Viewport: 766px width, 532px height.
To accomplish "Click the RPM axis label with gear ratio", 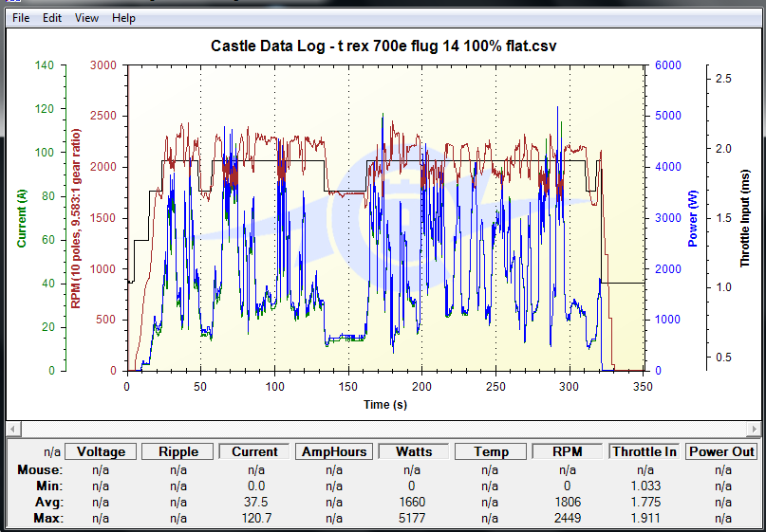I will pyautogui.click(x=76, y=219).
